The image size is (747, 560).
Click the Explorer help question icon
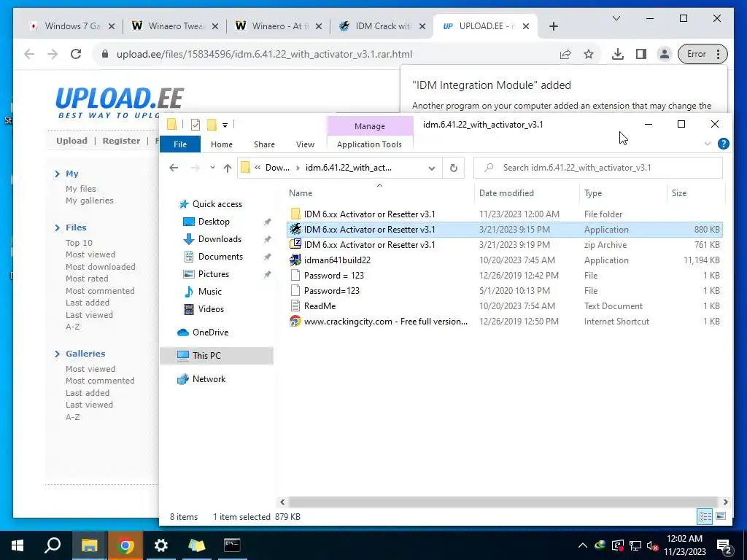point(723,144)
